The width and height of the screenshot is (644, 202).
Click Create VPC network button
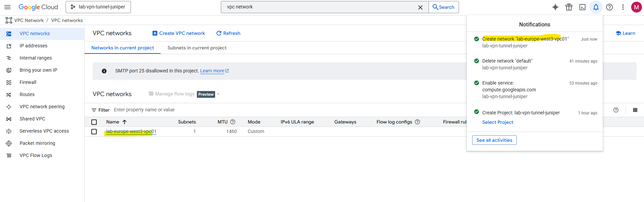(x=179, y=33)
